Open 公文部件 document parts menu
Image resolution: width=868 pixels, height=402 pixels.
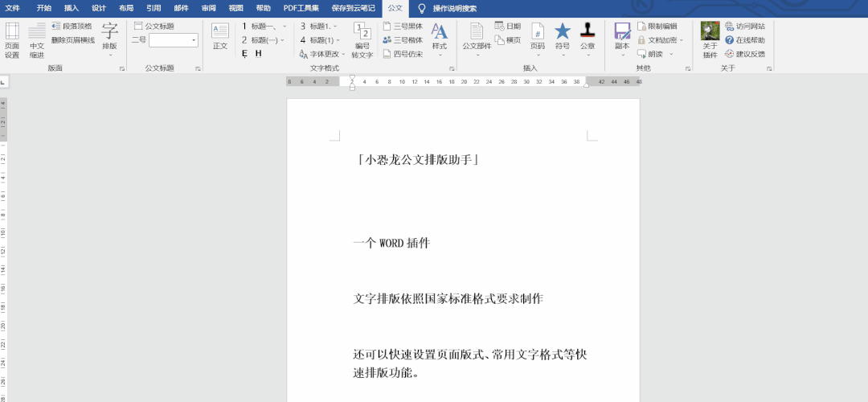coord(477,39)
